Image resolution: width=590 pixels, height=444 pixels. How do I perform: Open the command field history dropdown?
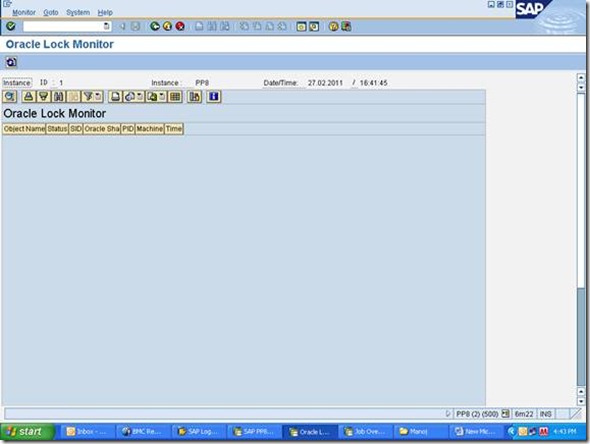pyautogui.click(x=107, y=26)
